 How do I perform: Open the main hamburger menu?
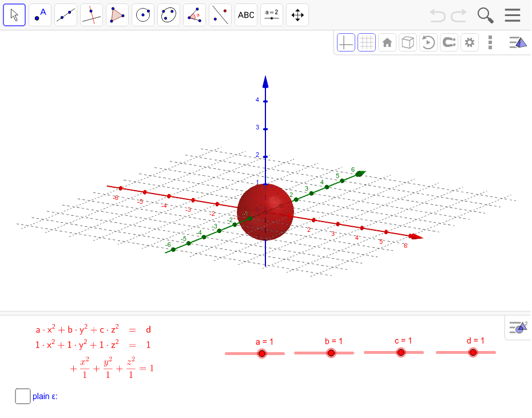point(513,15)
